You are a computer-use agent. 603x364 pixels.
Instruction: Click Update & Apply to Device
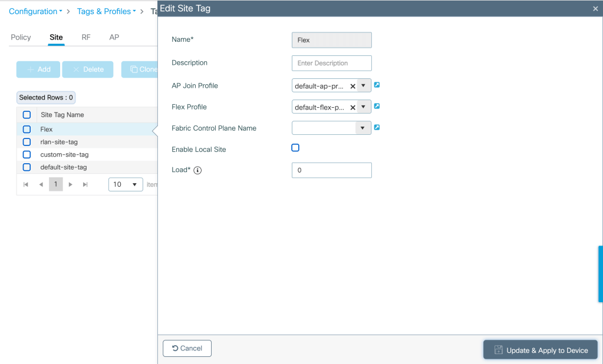click(x=541, y=350)
